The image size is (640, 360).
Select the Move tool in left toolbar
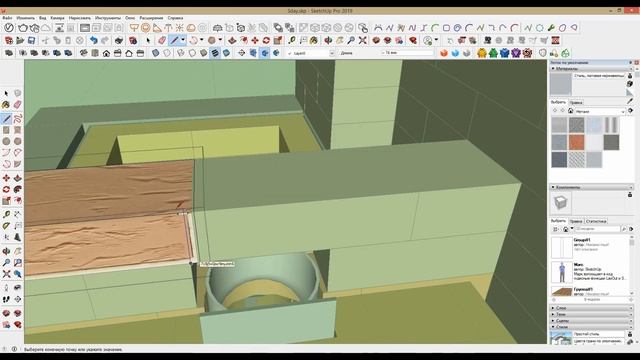6,178
